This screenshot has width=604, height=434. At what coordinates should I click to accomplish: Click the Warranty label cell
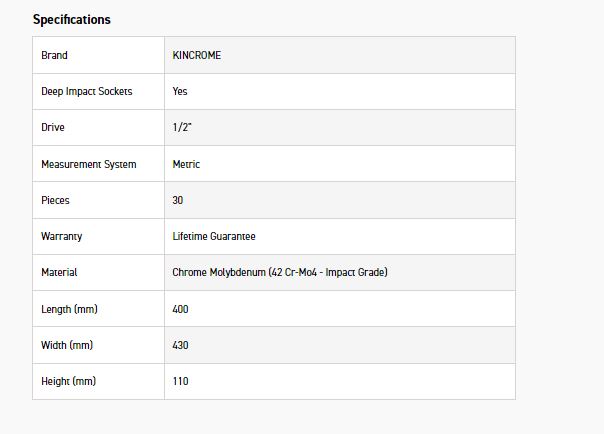(61, 236)
